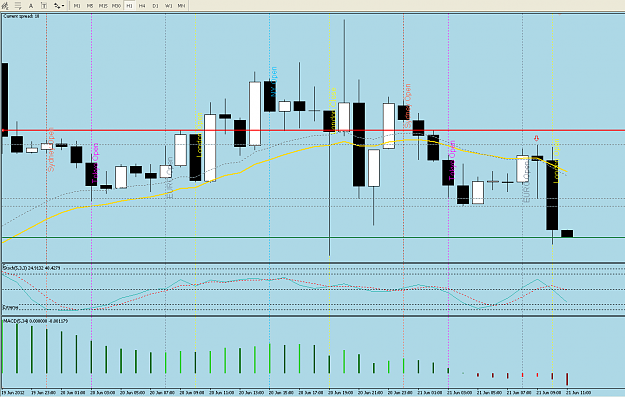Switch chart to MN monthly timeframe

(181, 6)
